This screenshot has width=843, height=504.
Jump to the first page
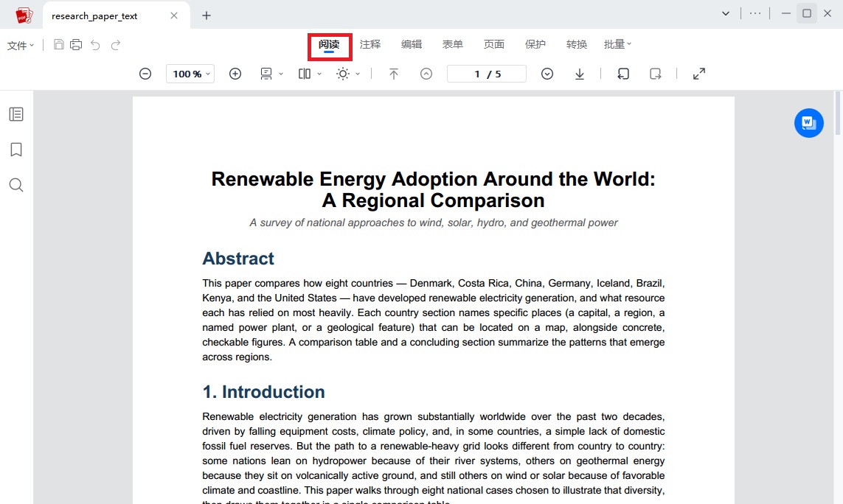point(394,74)
